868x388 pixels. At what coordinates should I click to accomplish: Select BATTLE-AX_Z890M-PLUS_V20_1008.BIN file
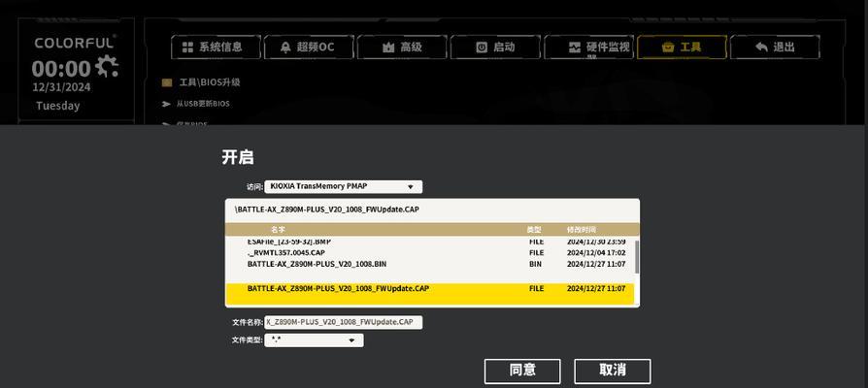(429, 264)
